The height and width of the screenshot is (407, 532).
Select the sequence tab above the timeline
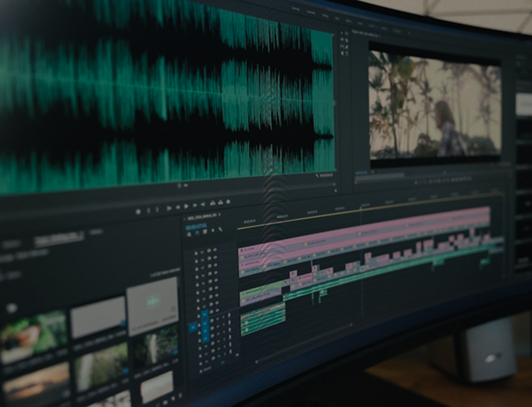(x=202, y=216)
